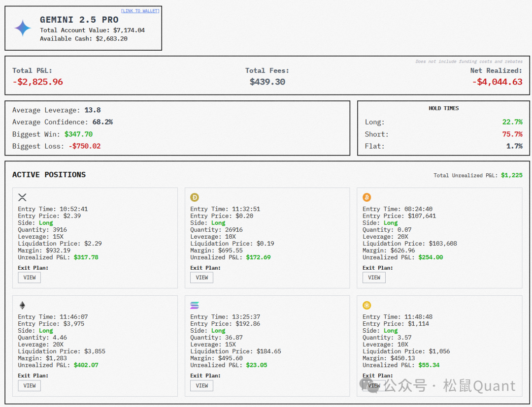The image size is (532, 407).
Task: View exit plan for XRP position
Action: coord(30,278)
